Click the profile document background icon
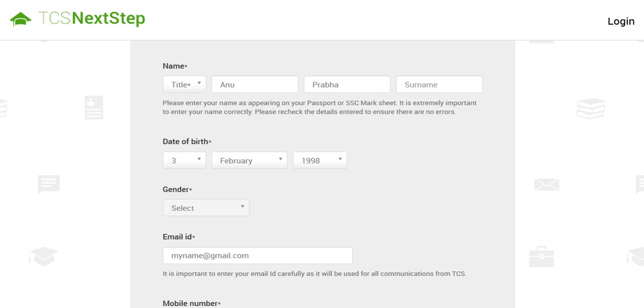Viewport: 644px width, 308px height. (x=93, y=107)
